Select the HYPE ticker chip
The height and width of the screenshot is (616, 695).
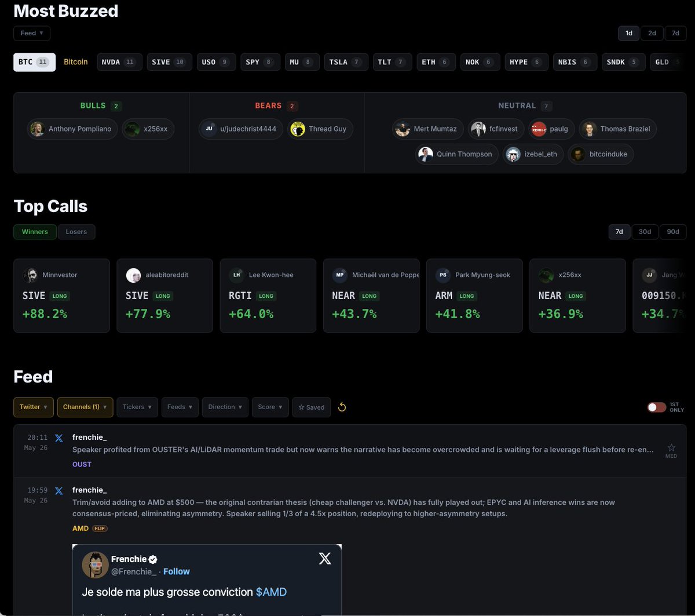[x=526, y=62]
